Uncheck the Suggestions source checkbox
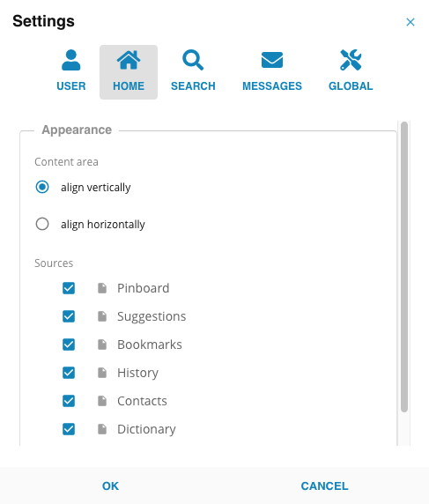This screenshot has height=504, width=429. pos(69,316)
